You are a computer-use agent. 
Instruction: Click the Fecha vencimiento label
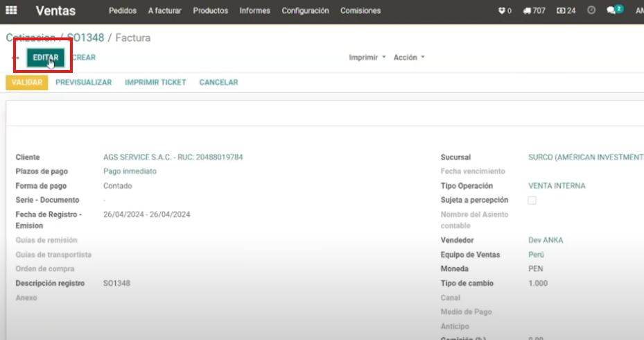coord(473,171)
